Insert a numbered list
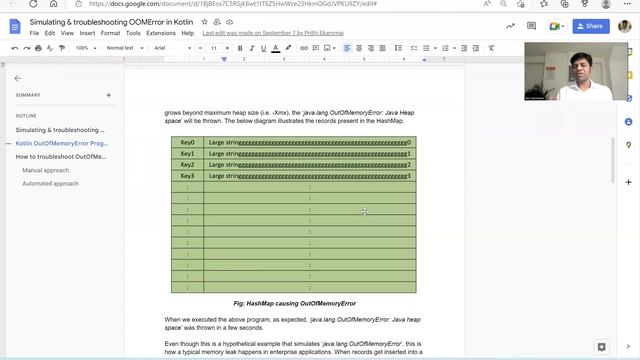Image resolution: width=640 pixels, height=360 pixels. click(445, 48)
